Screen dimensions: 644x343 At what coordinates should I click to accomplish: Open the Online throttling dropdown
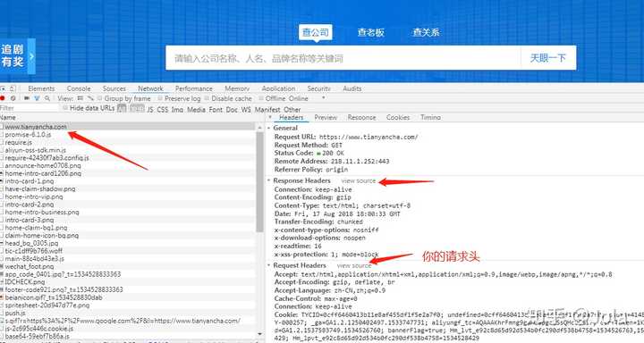306,98
